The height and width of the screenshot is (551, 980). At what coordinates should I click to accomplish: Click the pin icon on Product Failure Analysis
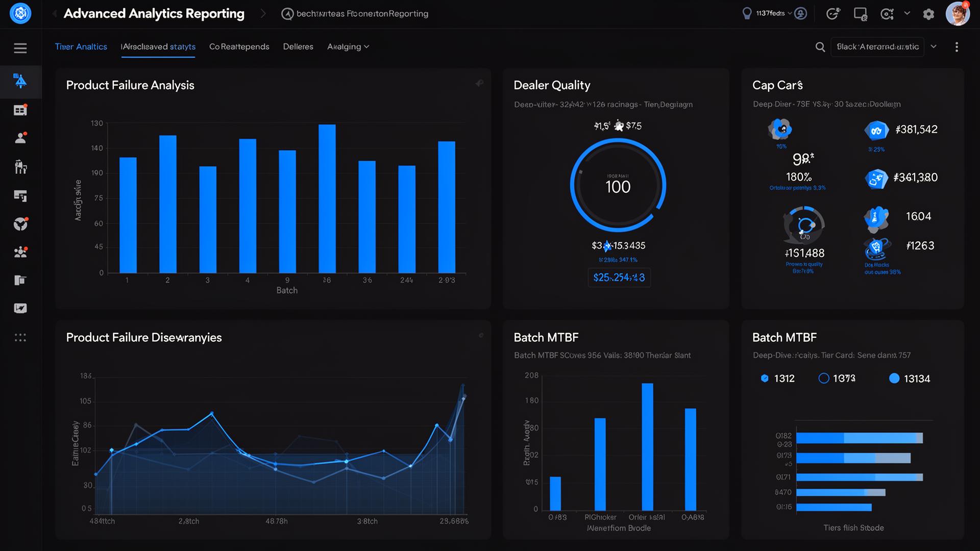coord(479,83)
